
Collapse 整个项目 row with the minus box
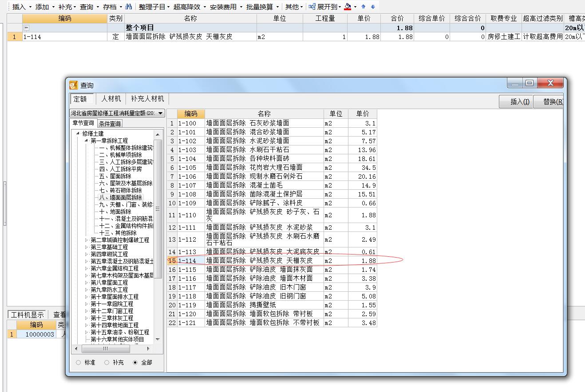pyautogui.click(x=27, y=27)
